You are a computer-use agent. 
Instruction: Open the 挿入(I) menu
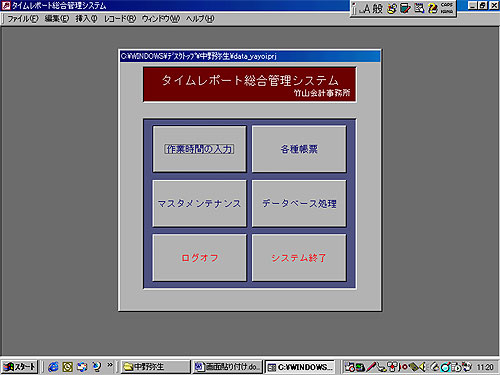(x=86, y=19)
